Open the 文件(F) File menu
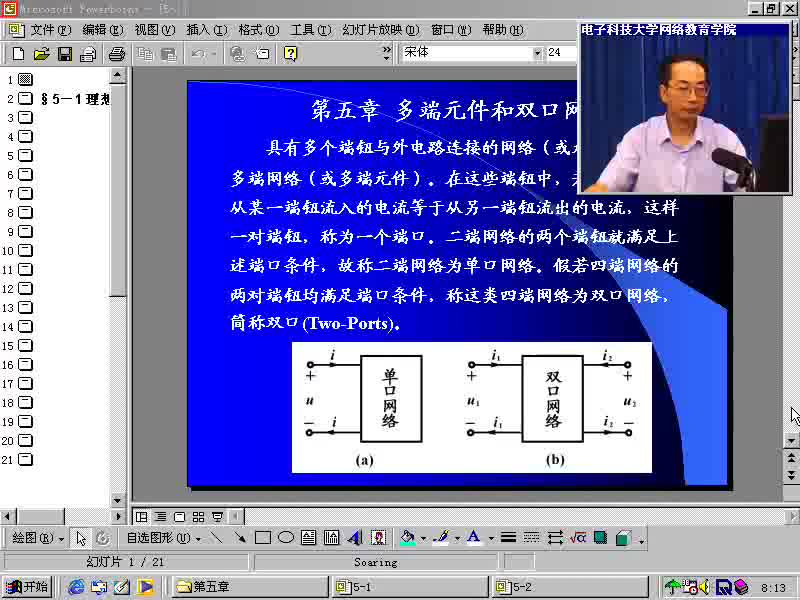The image size is (800, 600). (x=51, y=30)
